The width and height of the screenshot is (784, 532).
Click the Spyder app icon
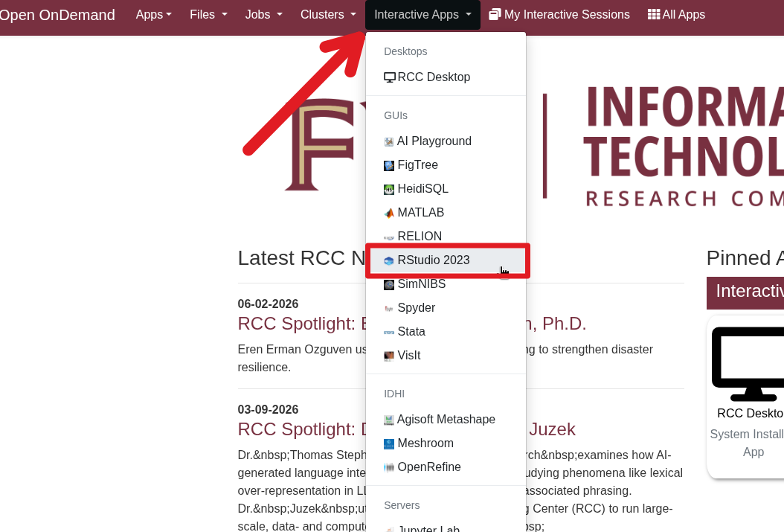[x=389, y=309]
